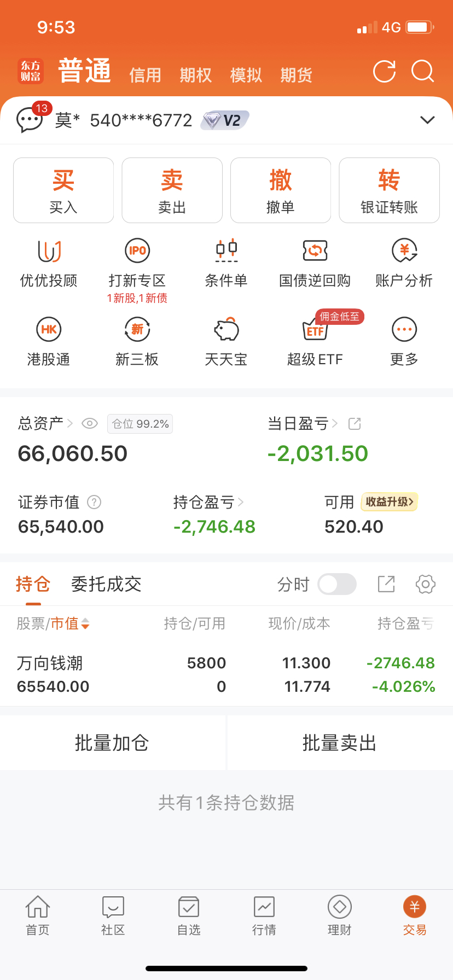Image resolution: width=453 pixels, height=980 pixels.
Task: Open 打新专区 IPO icon
Action: (x=137, y=251)
